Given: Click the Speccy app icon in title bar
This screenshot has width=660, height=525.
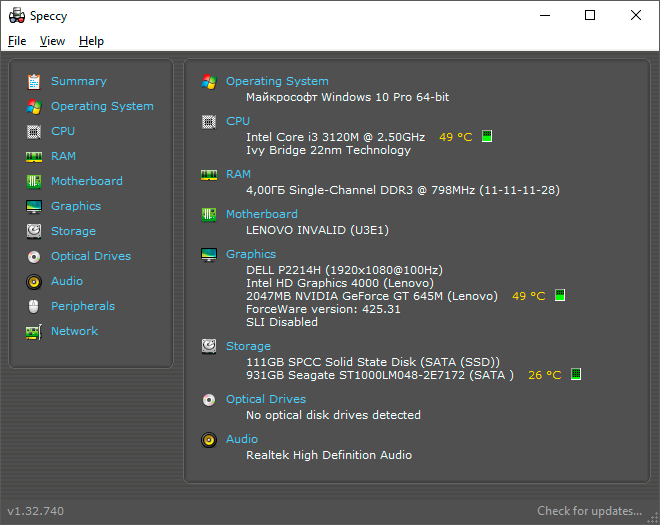Looking at the screenshot, I should tap(17, 16).
